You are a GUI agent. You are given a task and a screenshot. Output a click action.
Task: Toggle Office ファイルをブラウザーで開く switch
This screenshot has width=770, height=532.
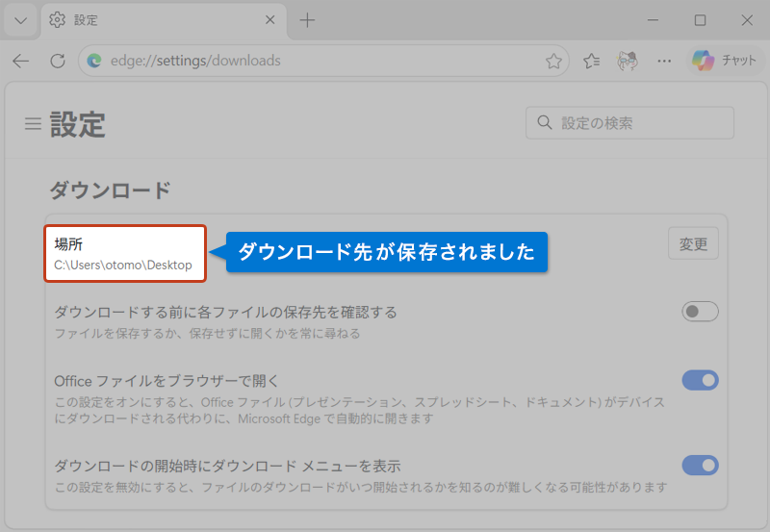[700, 380]
